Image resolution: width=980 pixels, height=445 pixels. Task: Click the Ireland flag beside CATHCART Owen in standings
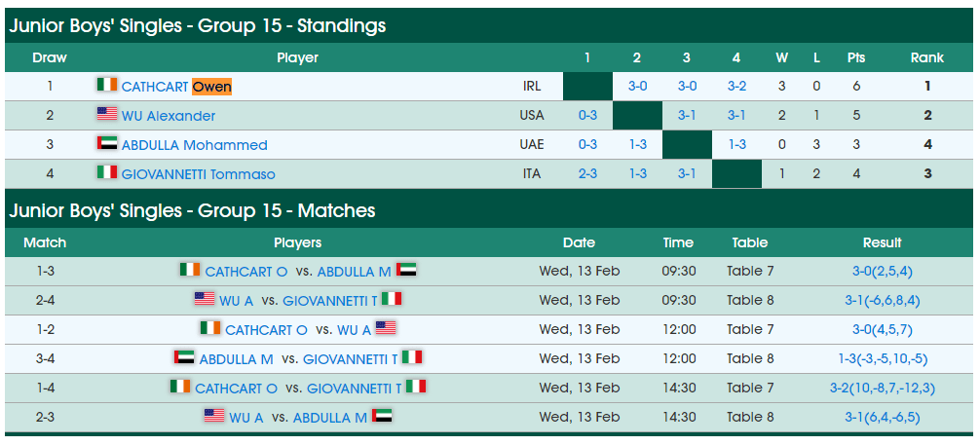tap(107, 85)
